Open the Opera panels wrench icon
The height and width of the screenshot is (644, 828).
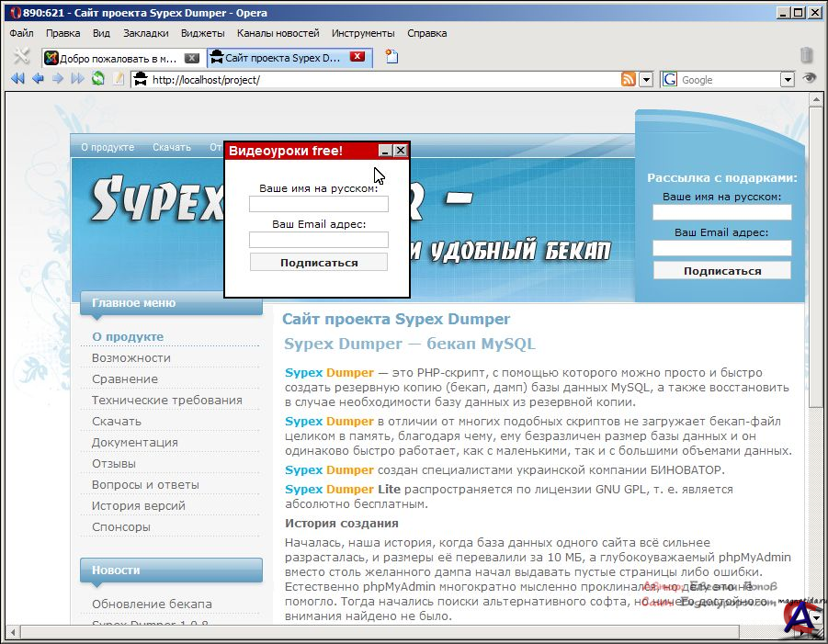coord(22,57)
